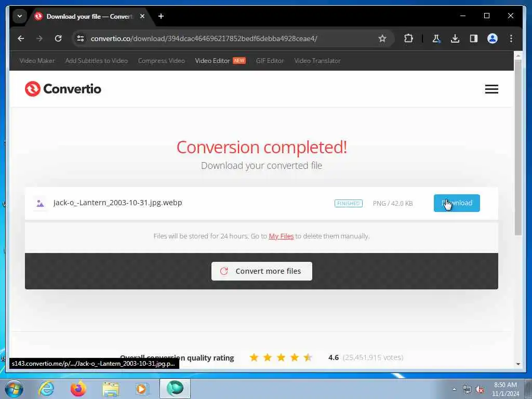Viewport: 532px width, 399px height.
Task: Click the page vertical scrollbar thumb
Action: (518, 147)
